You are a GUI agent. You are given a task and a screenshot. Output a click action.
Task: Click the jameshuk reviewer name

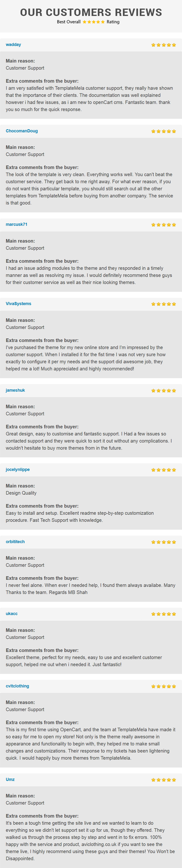coord(15,390)
